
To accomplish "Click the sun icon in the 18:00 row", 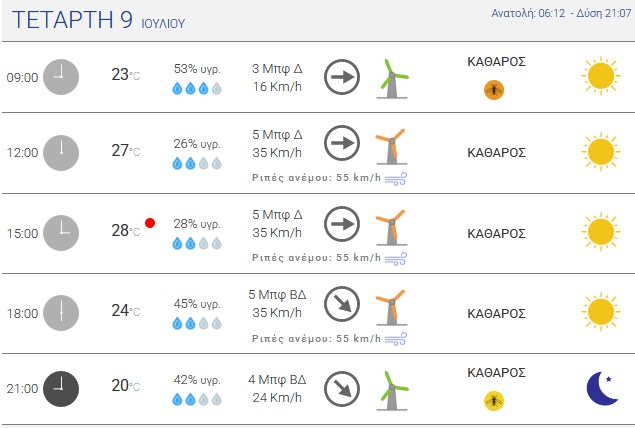I will coord(601,312).
